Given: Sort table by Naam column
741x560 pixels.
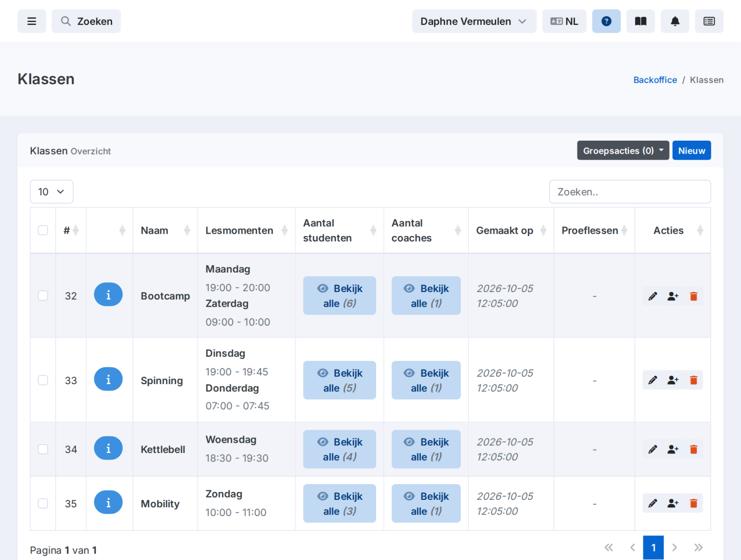Looking at the screenshot, I should 165,230.
